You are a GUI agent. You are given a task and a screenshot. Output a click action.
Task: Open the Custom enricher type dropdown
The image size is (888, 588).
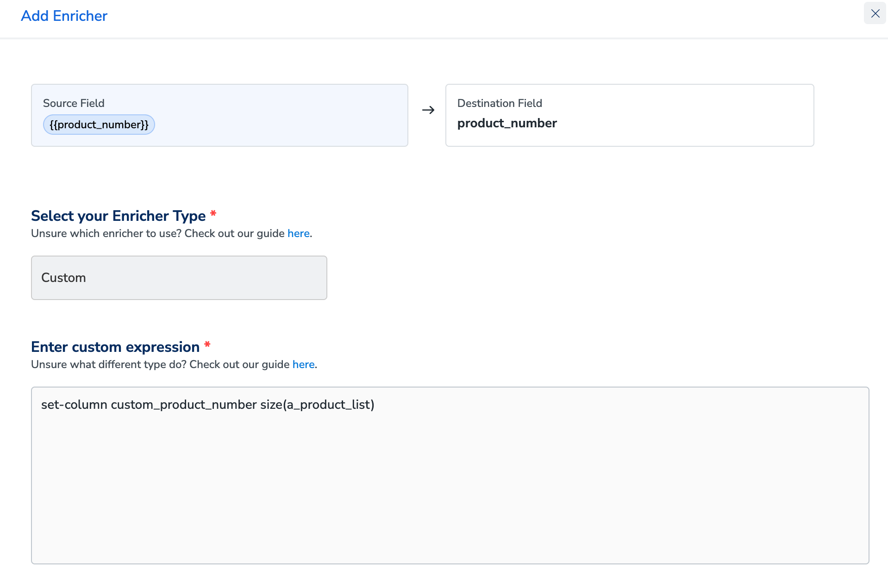coord(179,278)
